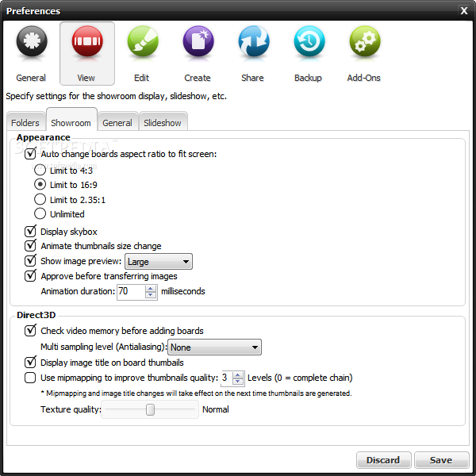Open the Add-Ons gears icon
Screen dimensions: 476x476
click(x=365, y=41)
